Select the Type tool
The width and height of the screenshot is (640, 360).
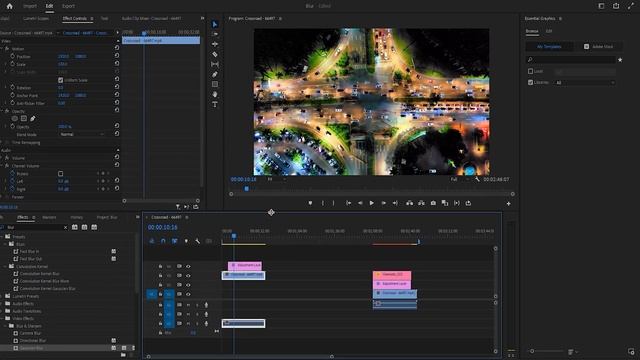(215, 104)
